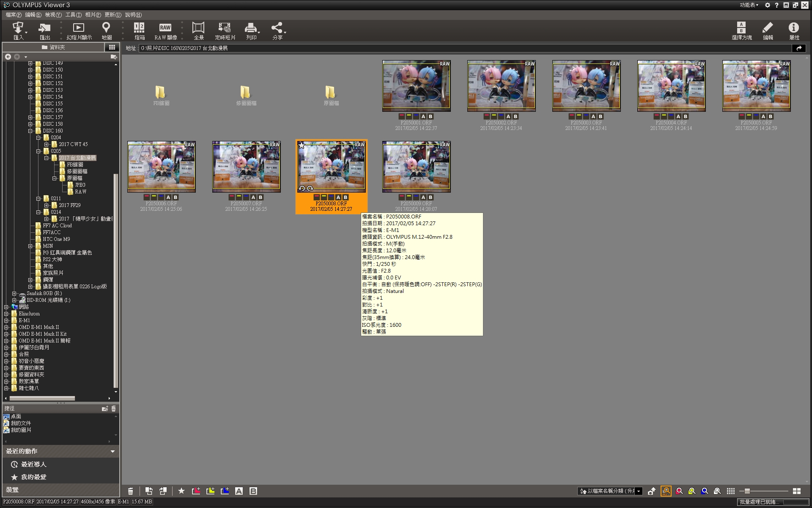Toggle the B mark under P2050005.ORF
812x508 pixels.
pyautogui.click(x=771, y=116)
